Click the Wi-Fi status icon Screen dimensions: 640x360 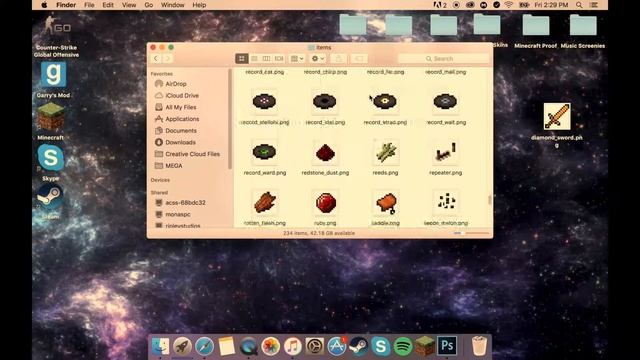coord(509,5)
